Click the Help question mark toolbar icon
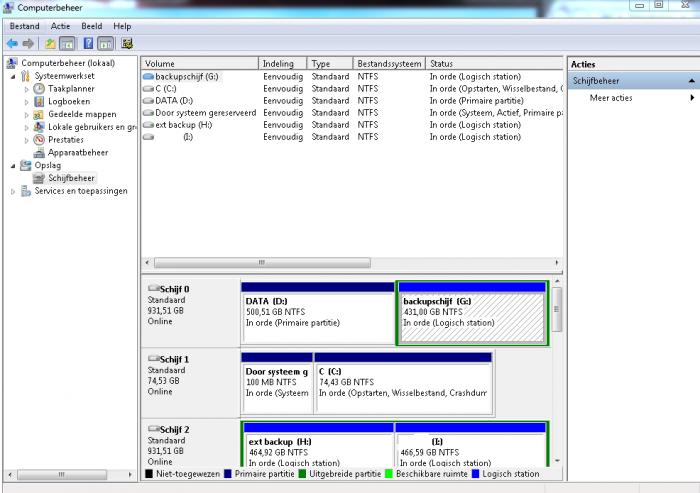 [88, 43]
